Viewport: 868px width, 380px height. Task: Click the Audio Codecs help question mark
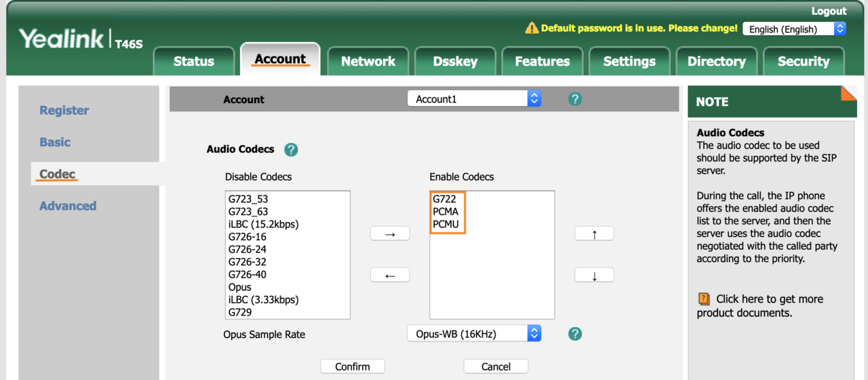click(291, 150)
